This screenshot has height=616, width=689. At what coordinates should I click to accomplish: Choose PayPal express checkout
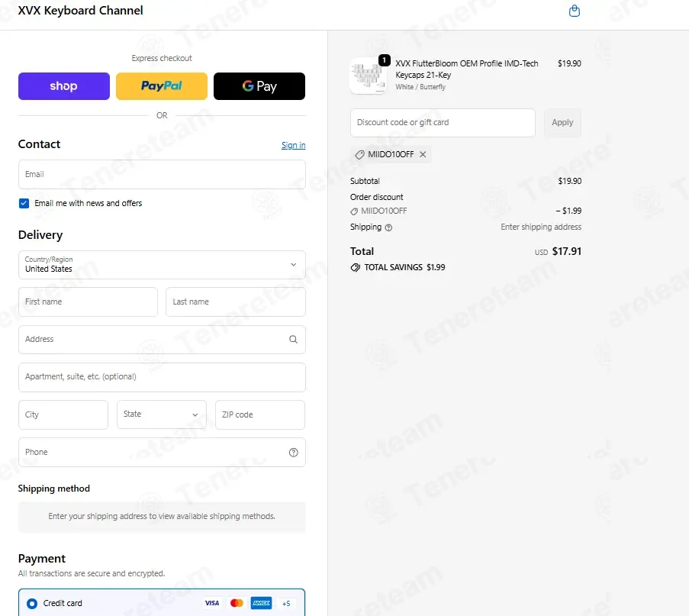coord(161,86)
